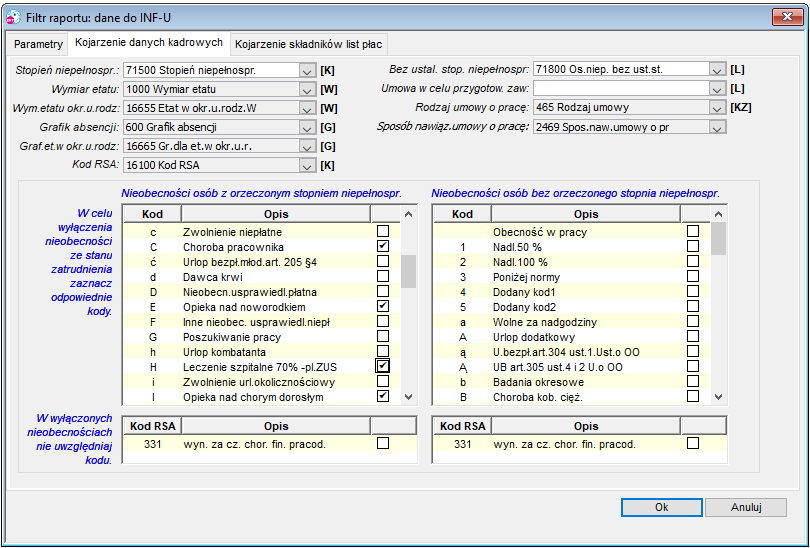Check the Urlop bezpł.młod.art. 205 checkbox
This screenshot has width=810, height=548.
[x=383, y=261]
